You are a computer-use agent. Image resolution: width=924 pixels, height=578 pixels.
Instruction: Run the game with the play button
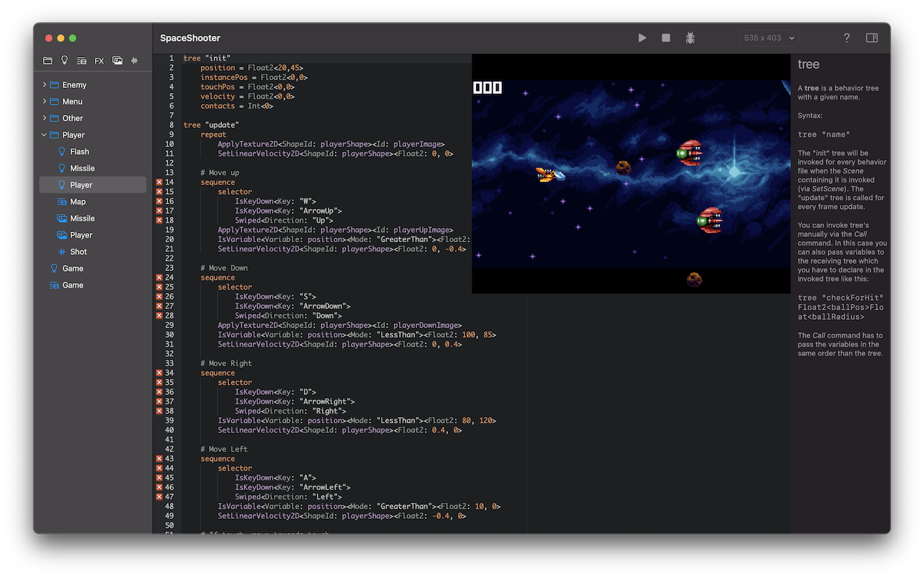(642, 38)
